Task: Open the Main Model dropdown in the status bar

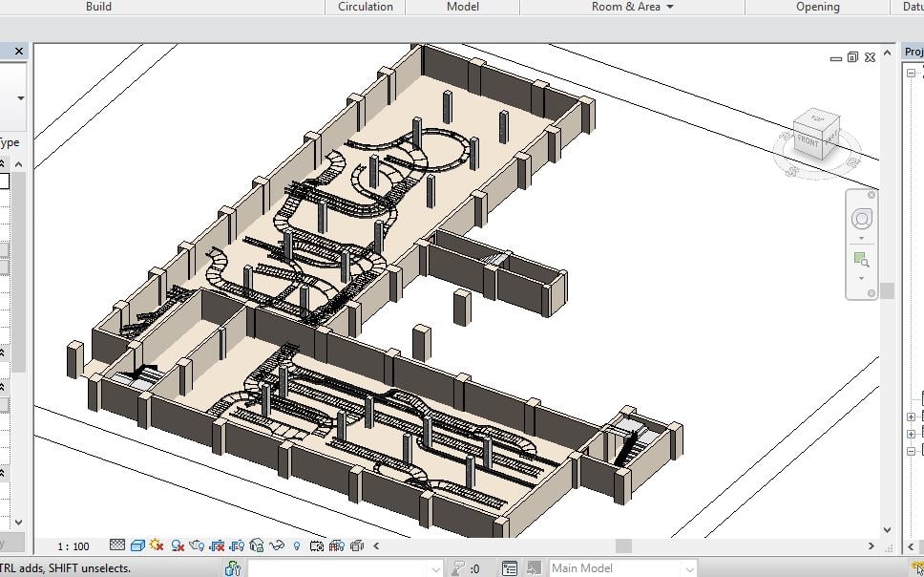Action: click(620, 566)
